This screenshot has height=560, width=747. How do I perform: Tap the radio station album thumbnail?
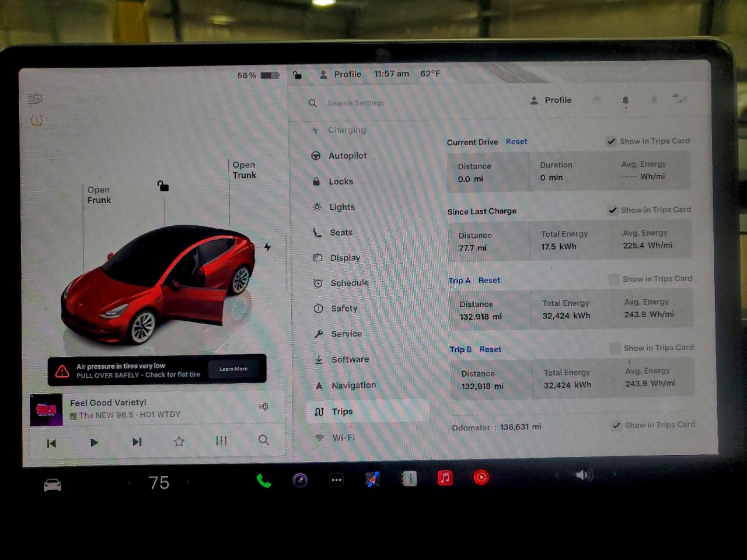coord(46,409)
